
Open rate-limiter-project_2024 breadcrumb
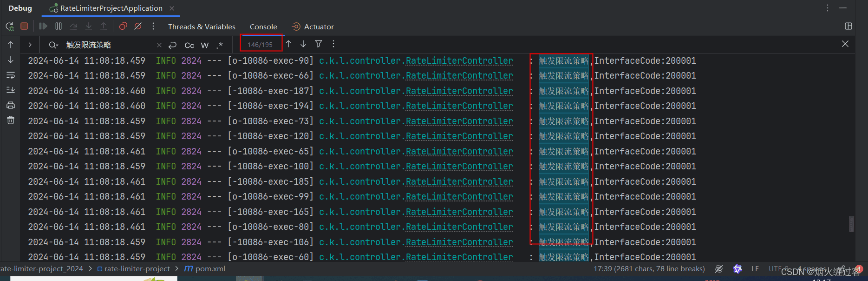click(x=42, y=269)
